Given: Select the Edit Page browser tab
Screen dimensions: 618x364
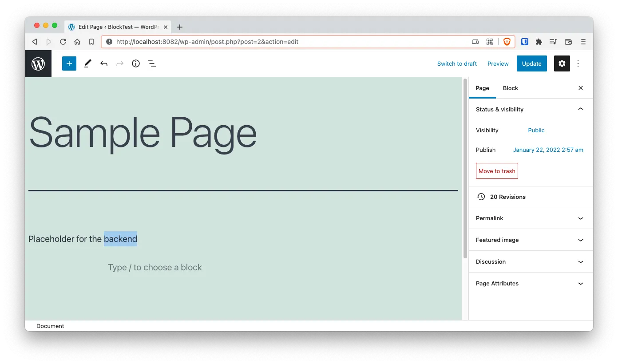Looking at the screenshot, I should coord(118,27).
